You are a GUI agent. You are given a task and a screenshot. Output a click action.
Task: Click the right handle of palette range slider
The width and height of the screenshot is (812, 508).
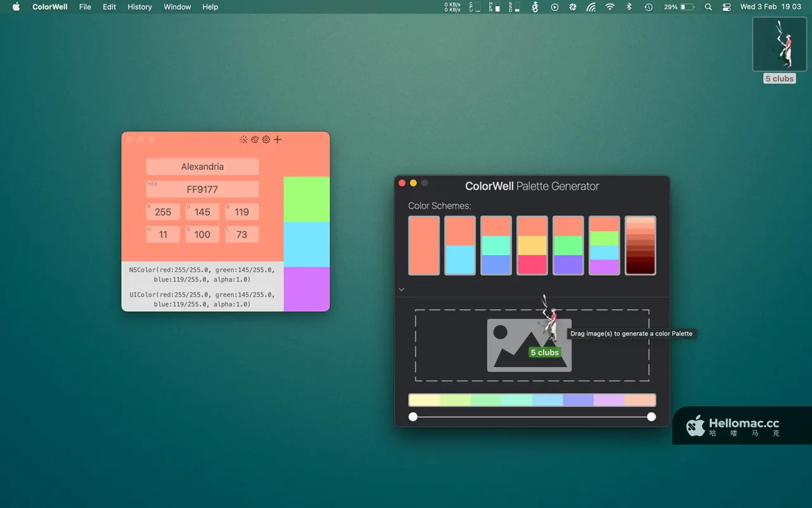[x=651, y=417]
